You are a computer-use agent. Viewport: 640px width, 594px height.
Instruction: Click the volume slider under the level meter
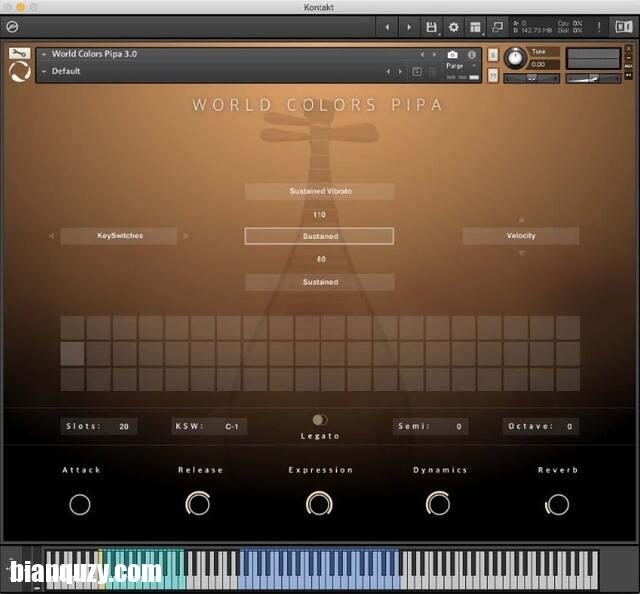[x=593, y=78]
